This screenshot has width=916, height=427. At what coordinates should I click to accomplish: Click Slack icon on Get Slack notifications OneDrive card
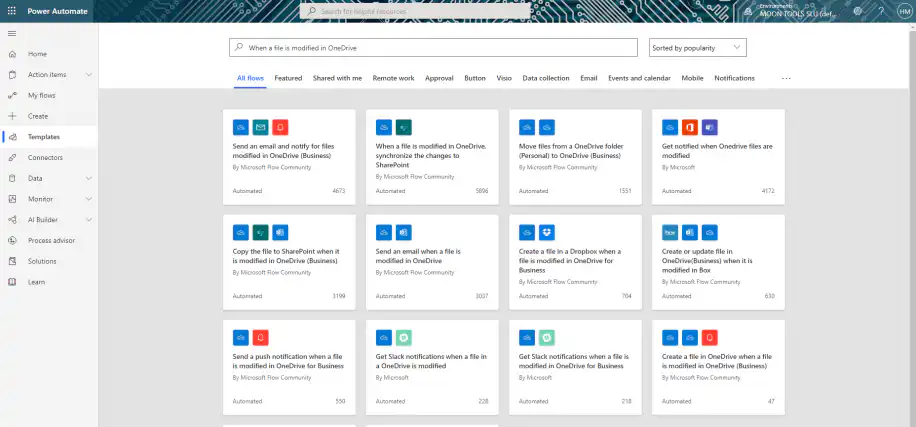tap(404, 338)
